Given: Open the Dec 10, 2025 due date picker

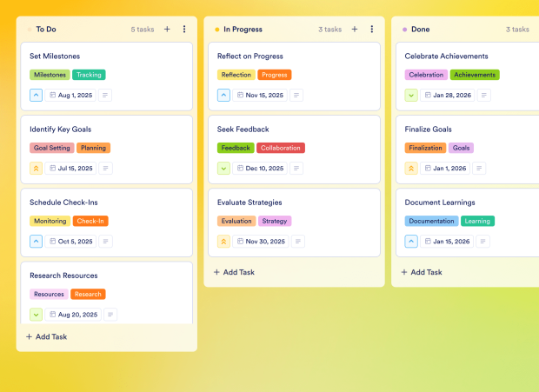Looking at the screenshot, I should click(x=259, y=169).
